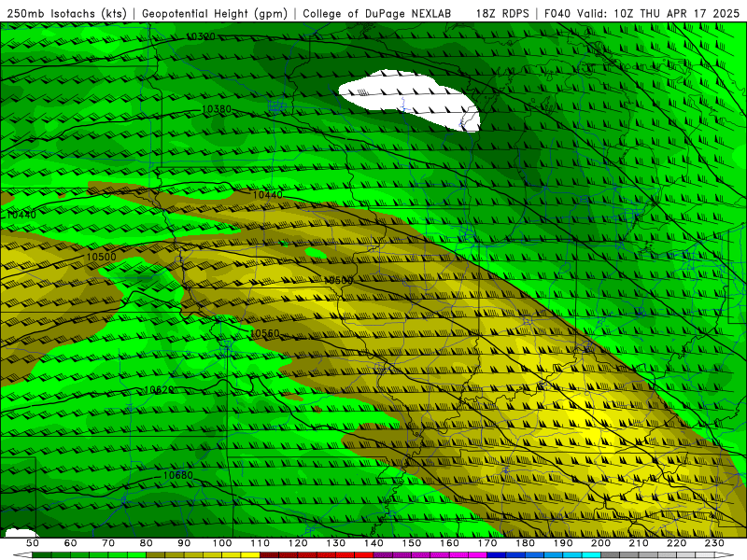Click the 10560 height contour label

pos(264,333)
